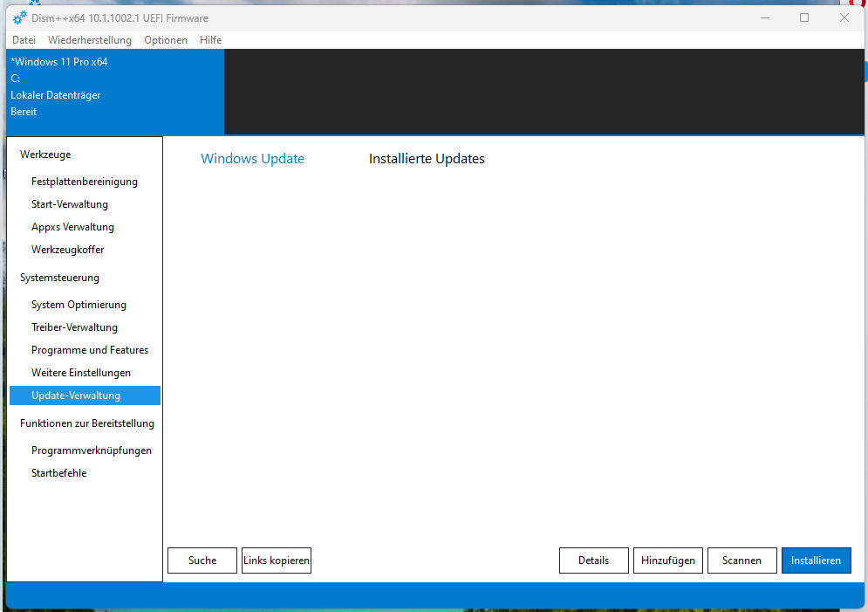Click the Werkzeuge section heading
Image resolution: width=868 pixels, height=612 pixels.
(x=45, y=155)
